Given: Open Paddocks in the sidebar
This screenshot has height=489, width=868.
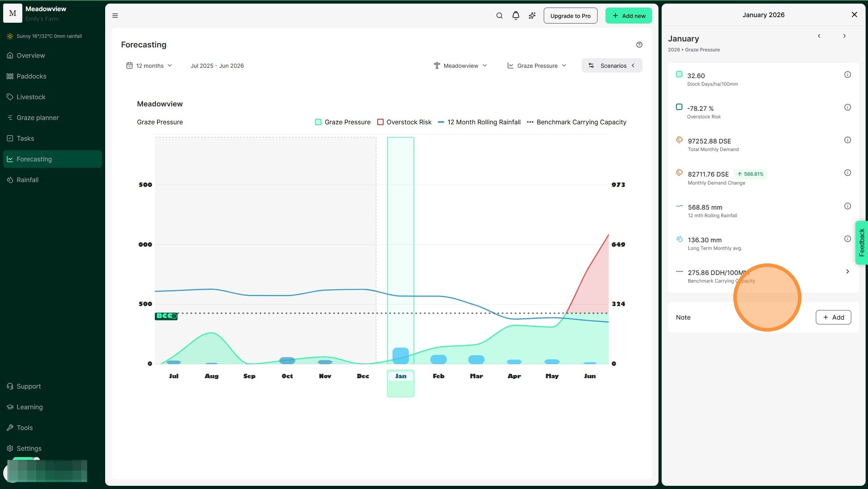Looking at the screenshot, I should 31,76.
